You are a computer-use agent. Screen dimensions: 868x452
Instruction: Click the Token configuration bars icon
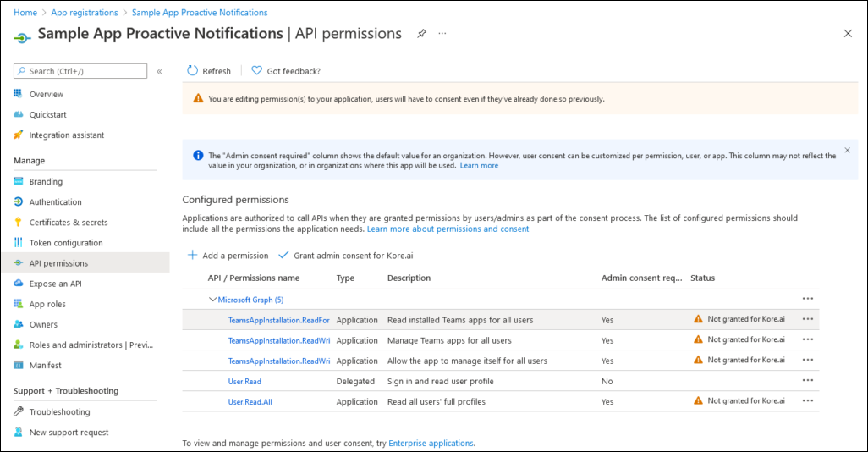coord(19,243)
